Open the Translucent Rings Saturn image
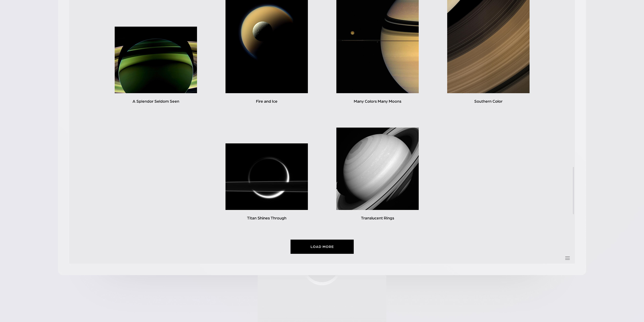The width and height of the screenshot is (644, 322). tap(377, 169)
